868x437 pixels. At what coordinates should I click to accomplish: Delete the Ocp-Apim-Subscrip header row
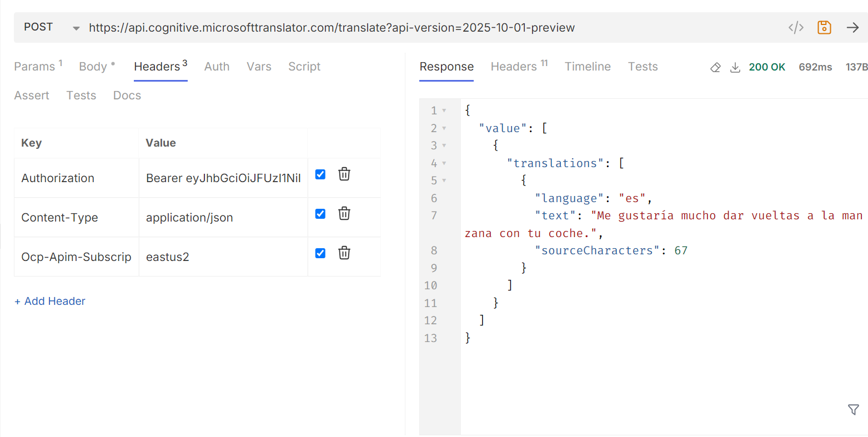coord(344,253)
